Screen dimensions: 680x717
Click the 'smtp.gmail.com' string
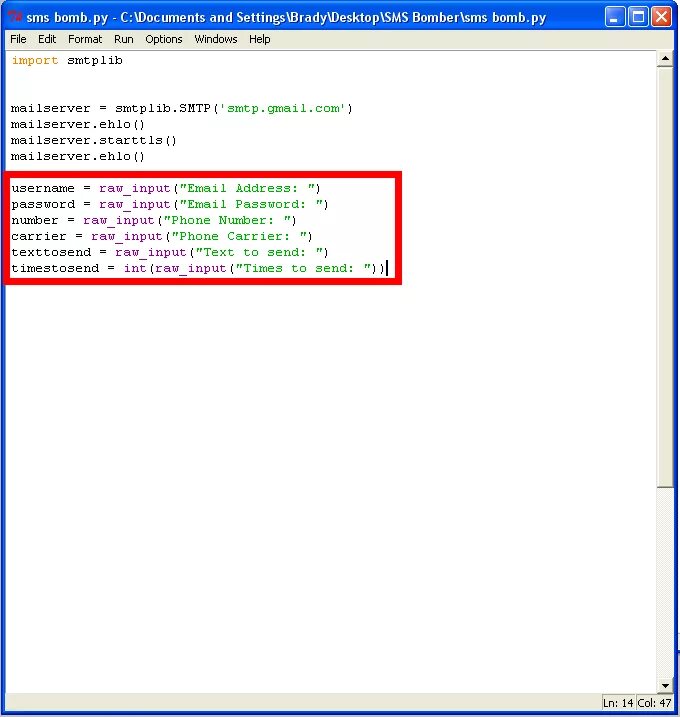pyautogui.click(x=283, y=108)
